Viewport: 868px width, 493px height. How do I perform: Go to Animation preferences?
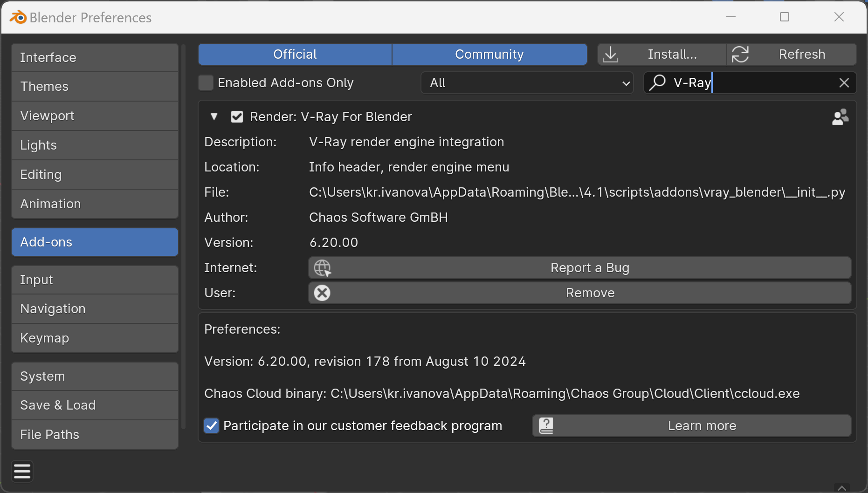click(x=95, y=204)
